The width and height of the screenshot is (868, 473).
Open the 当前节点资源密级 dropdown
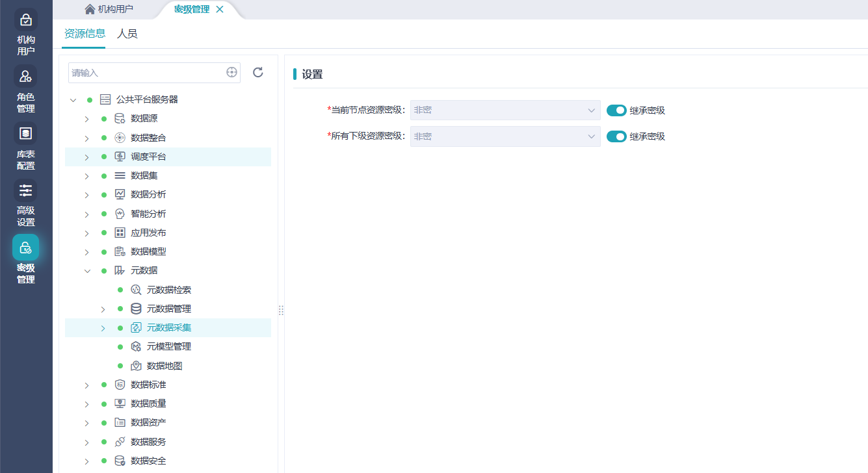click(505, 110)
